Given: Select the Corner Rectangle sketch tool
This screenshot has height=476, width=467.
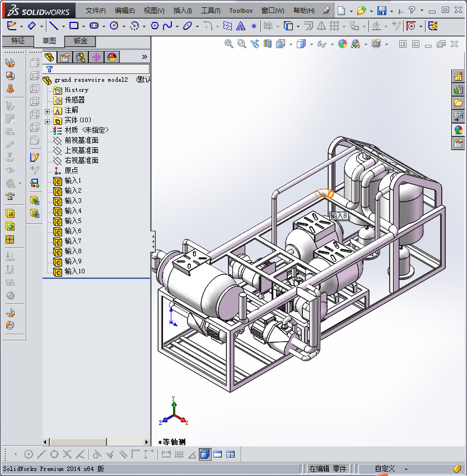Looking at the screenshot, I should click(x=74, y=26).
